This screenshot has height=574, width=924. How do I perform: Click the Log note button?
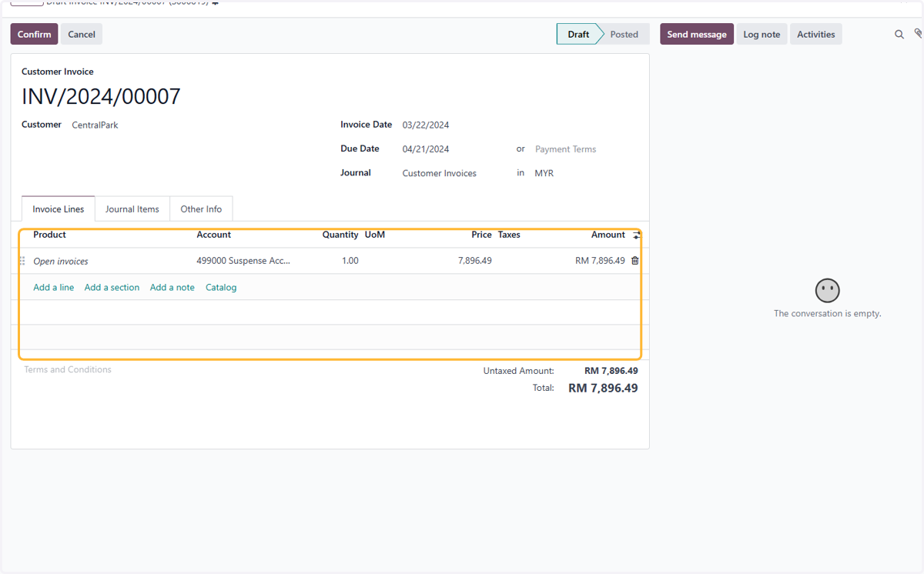pos(762,34)
